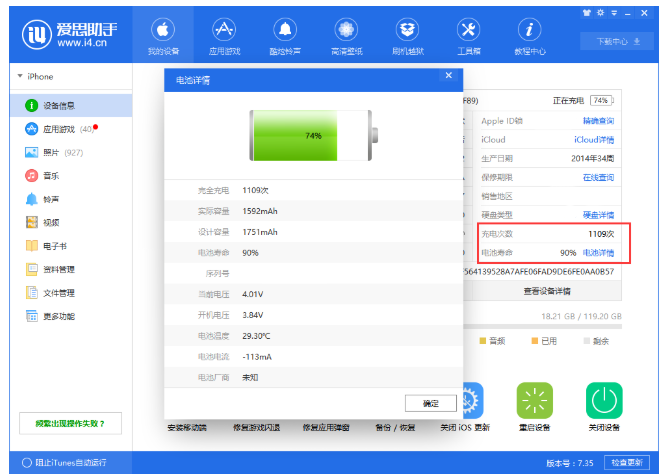
Task: Click version text 版本号：7.35
Action: click(x=570, y=463)
